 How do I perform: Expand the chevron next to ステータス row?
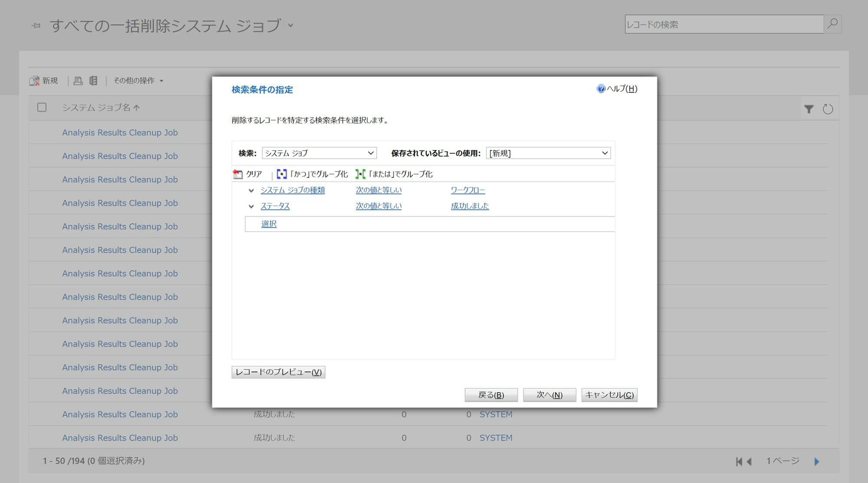251,206
